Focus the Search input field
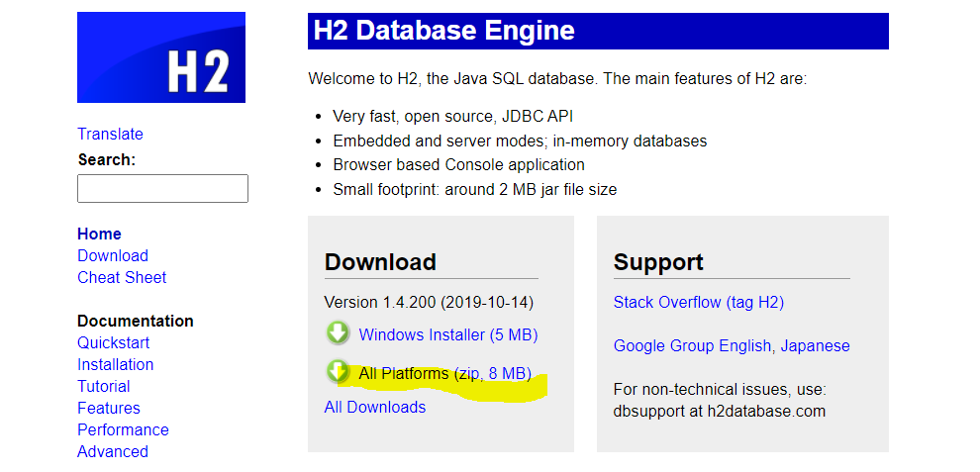Image resolution: width=980 pixels, height=472 pixels. pos(162,188)
